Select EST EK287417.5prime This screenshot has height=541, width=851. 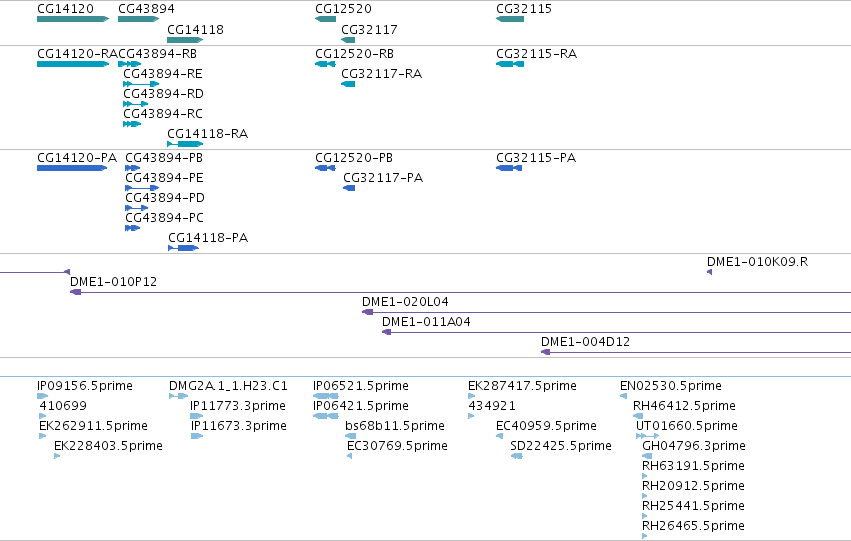pos(471,396)
